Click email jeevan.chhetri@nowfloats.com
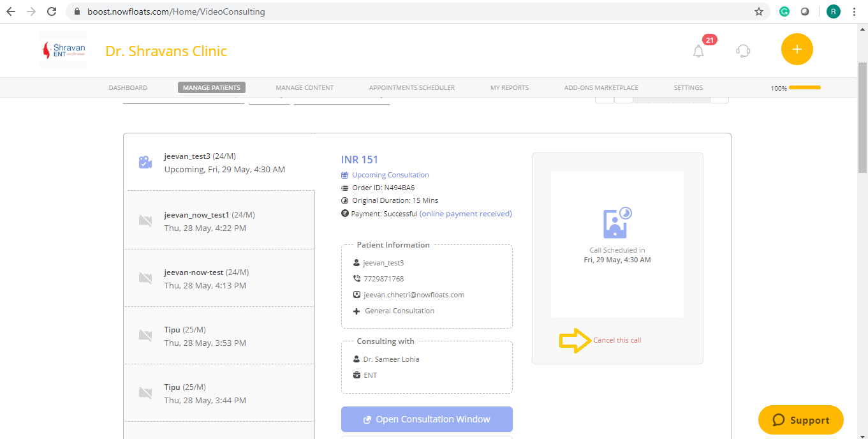Viewport: 868px width, 439px height. point(414,295)
